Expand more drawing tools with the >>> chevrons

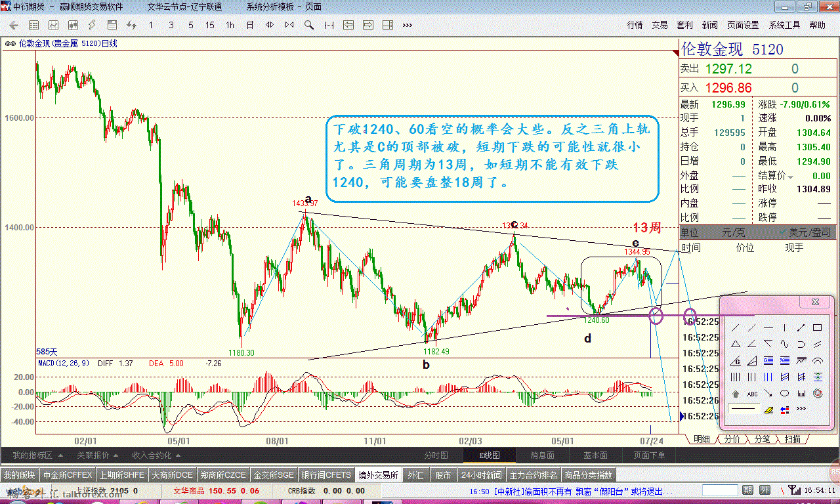(x=801, y=408)
